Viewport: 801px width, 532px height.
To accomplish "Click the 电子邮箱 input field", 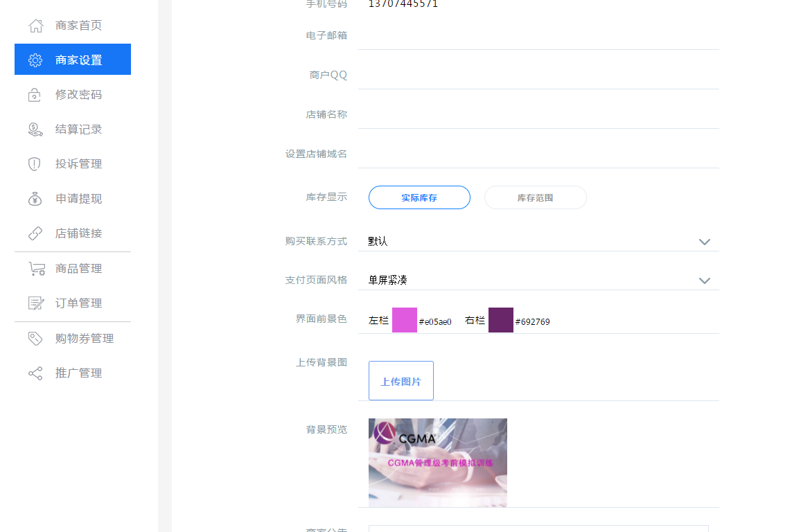I will tap(538, 36).
